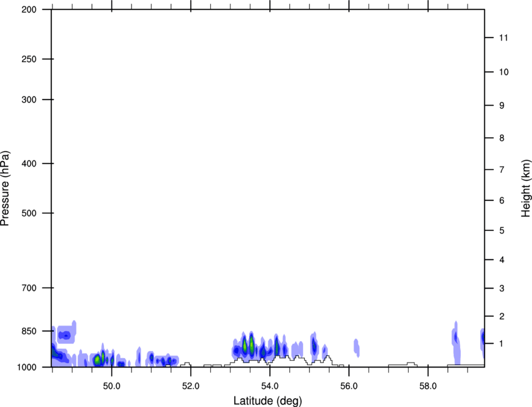Screen dimensions: 532x407
Task: Click the 10 km height tick label
Action: point(503,72)
